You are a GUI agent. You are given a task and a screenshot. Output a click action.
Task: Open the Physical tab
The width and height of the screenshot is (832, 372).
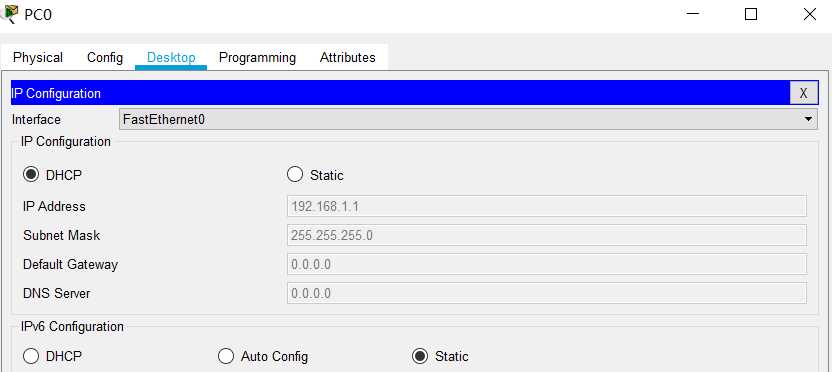[38, 57]
